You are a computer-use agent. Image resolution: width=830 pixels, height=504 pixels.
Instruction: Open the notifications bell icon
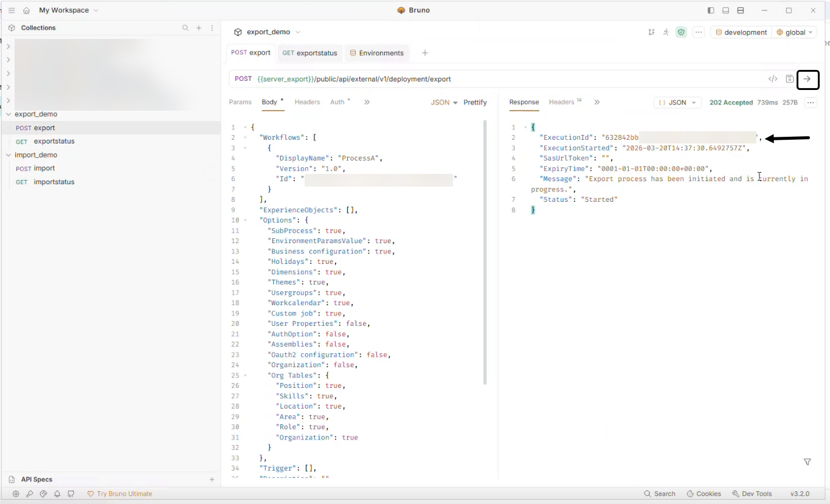(x=57, y=494)
